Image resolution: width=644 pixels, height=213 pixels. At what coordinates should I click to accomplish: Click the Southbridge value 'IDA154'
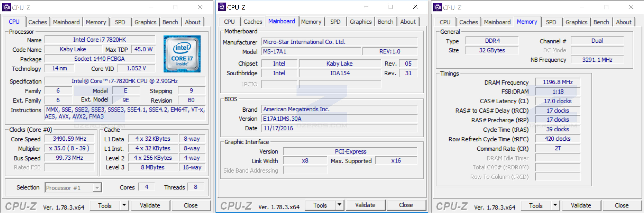pyautogui.click(x=340, y=73)
